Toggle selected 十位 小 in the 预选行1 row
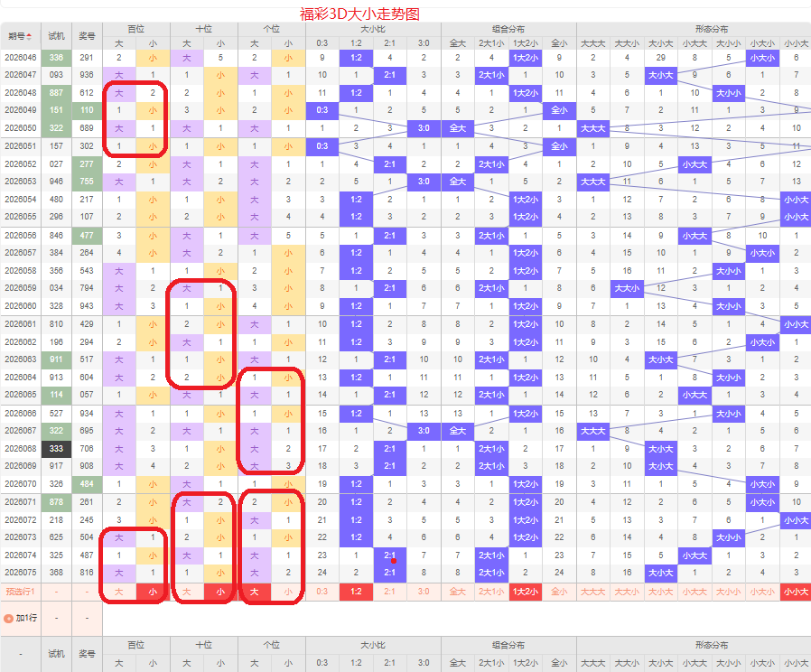811x672 pixels. click(220, 592)
